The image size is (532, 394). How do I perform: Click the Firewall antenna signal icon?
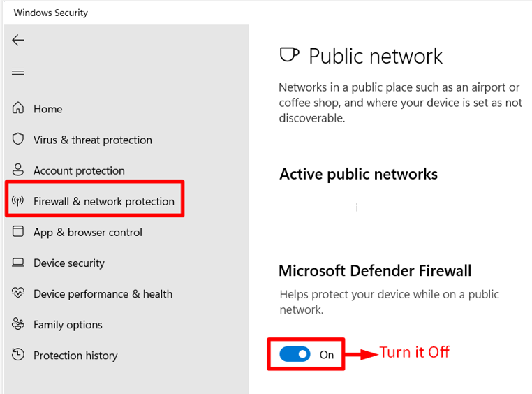(x=18, y=201)
